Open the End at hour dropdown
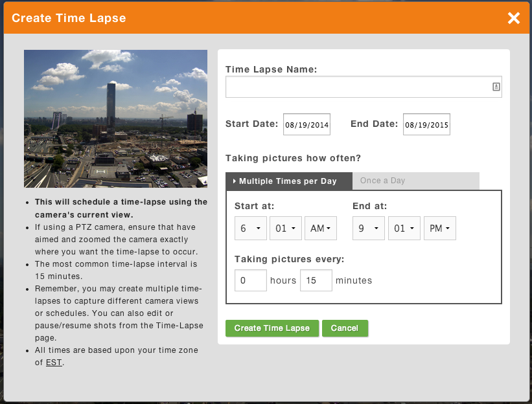 point(369,229)
